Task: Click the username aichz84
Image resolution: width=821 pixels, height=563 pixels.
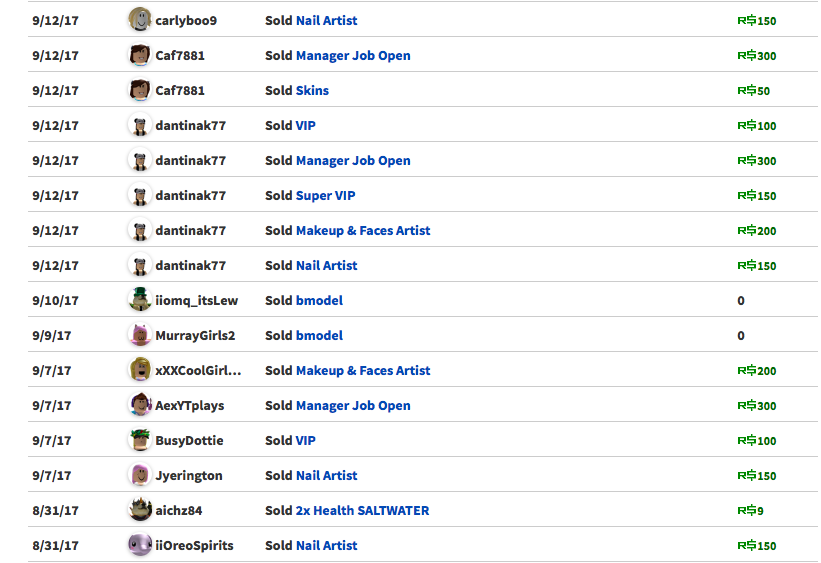Action: [179, 511]
